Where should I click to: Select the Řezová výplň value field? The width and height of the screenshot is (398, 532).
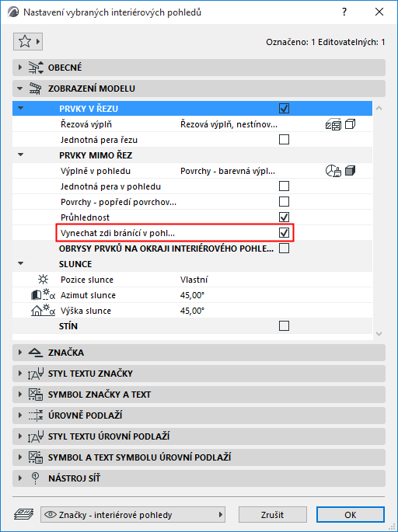click(x=229, y=124)
